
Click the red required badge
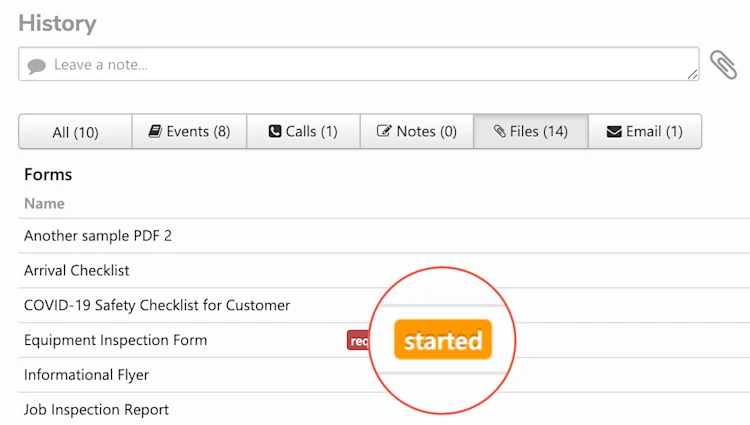click(358, 340)
